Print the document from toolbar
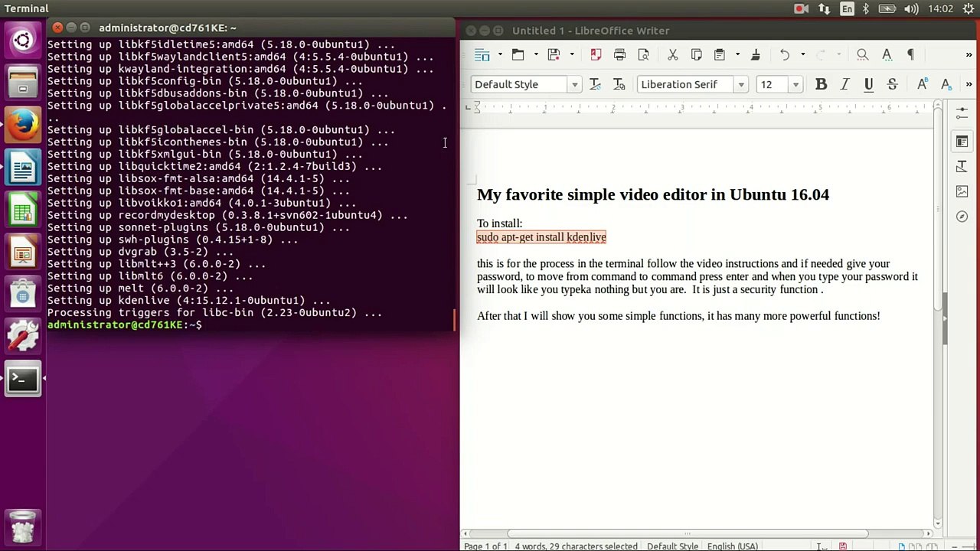 point(619,54)
